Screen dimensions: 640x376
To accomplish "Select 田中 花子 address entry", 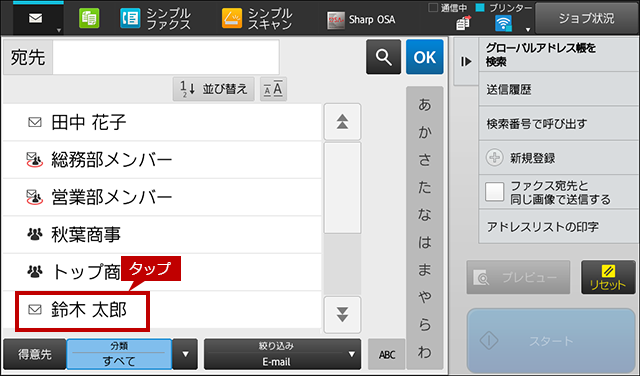I will tap(162, 122).
